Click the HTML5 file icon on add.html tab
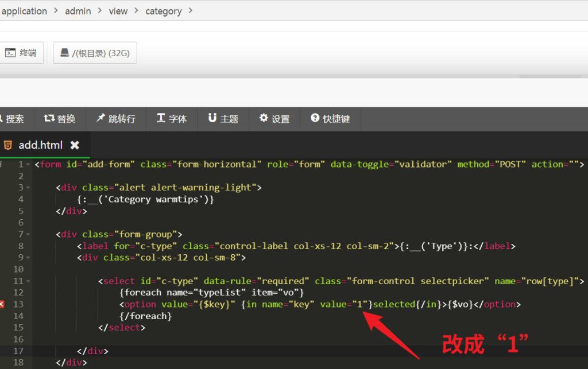Image resolution: width=588 pixels, height=369 pixels. click(7, 145)
